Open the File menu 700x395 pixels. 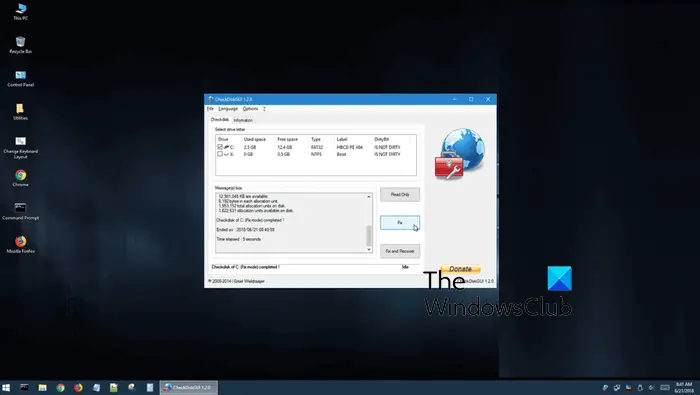tap(210, 109)
